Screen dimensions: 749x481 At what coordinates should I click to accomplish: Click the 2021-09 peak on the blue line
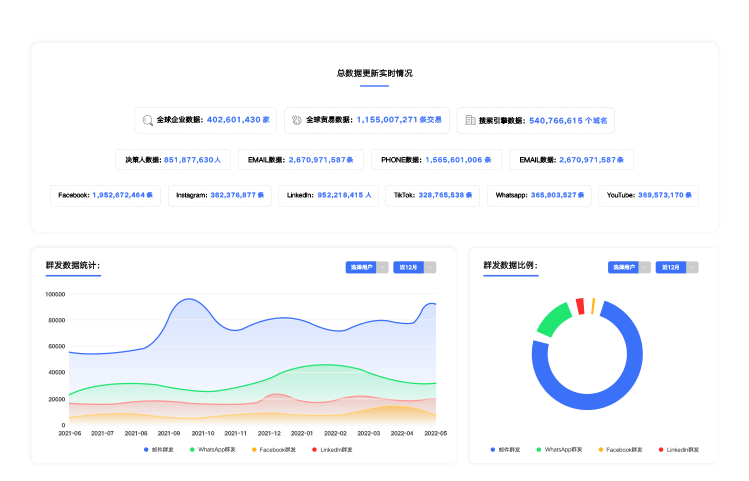point(186,299)
